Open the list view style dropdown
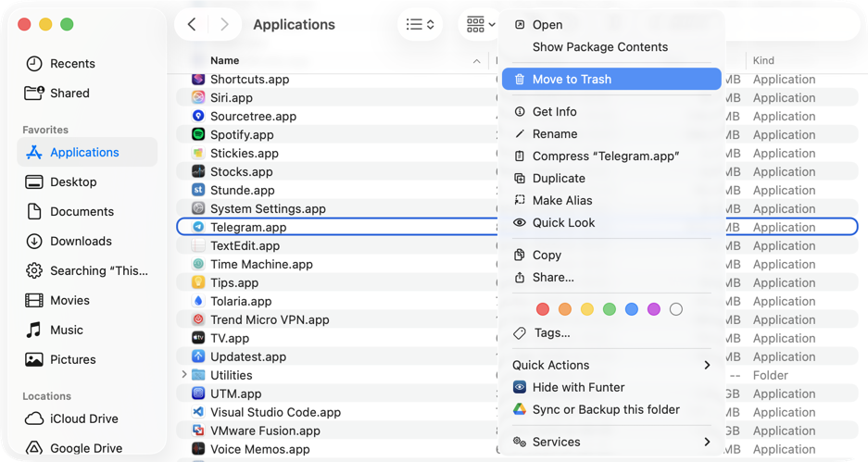 [421, 24]
